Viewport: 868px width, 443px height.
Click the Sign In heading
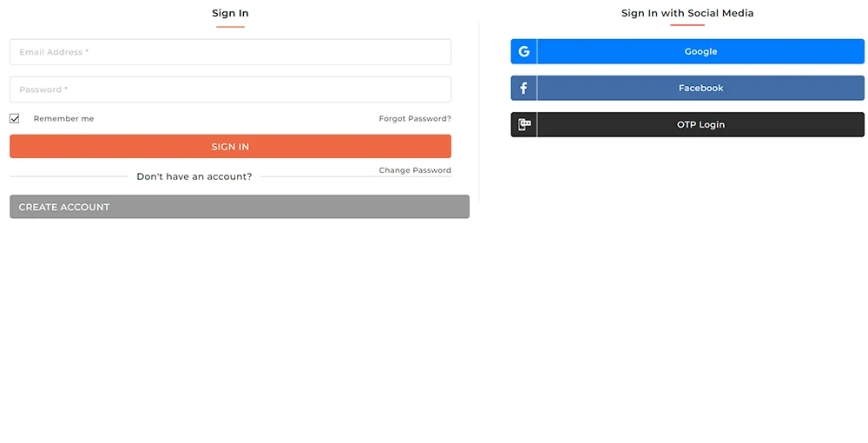pyautogui.click(x=230, y=13)
